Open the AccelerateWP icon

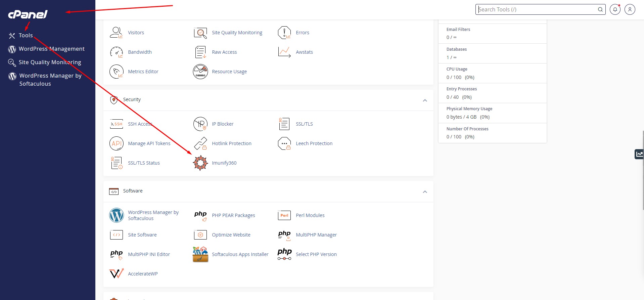[117, 274]
